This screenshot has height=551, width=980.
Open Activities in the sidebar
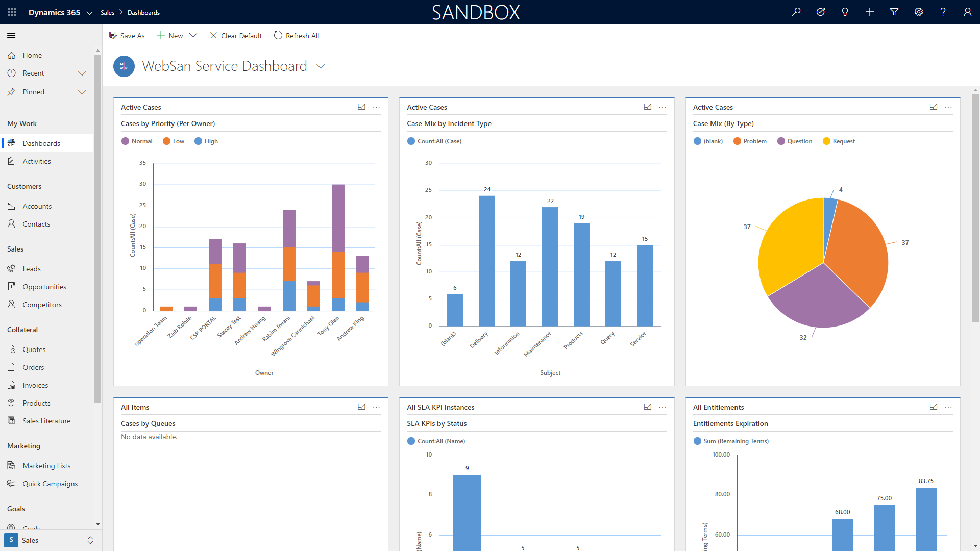coord(47,161)
